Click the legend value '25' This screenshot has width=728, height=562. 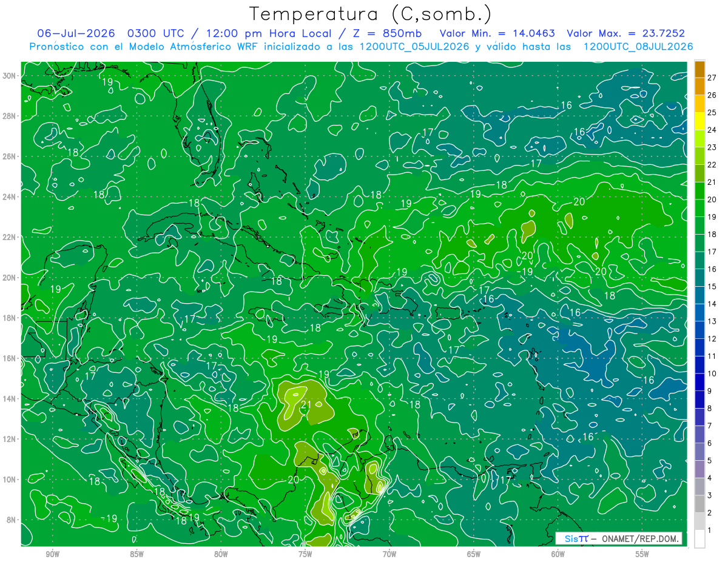click(x=712, y=112)
